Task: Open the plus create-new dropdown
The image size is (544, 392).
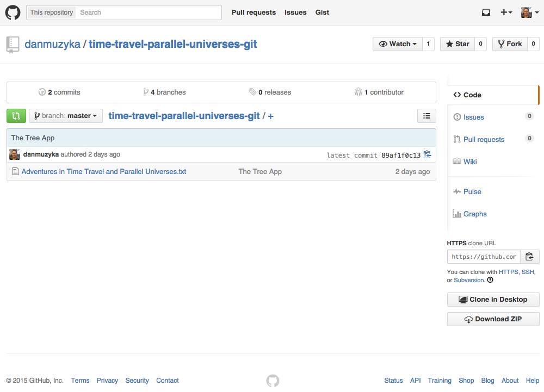Action: click(506, 13)
